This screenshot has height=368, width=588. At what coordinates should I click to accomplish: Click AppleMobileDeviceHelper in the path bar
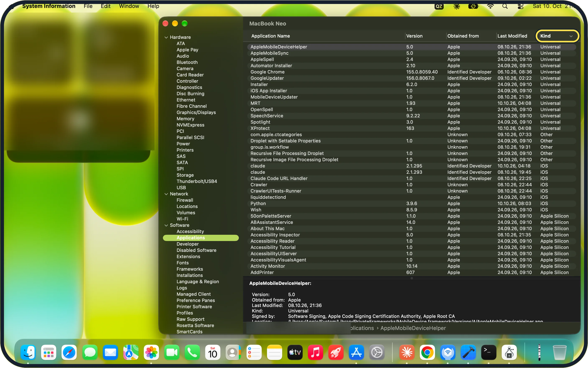(x=413, y=328)
